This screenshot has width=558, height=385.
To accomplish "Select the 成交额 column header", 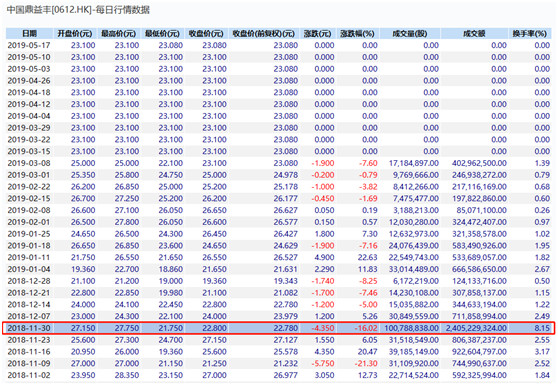I will 474,33.
